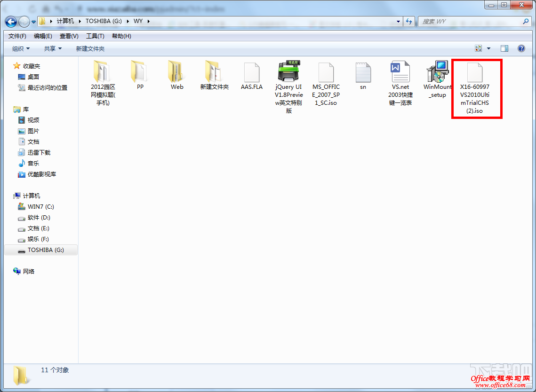Image resolution: width=536 pixels, height=392 pixels.
Task: Open the 图片 library
Action: click(29, 131)
